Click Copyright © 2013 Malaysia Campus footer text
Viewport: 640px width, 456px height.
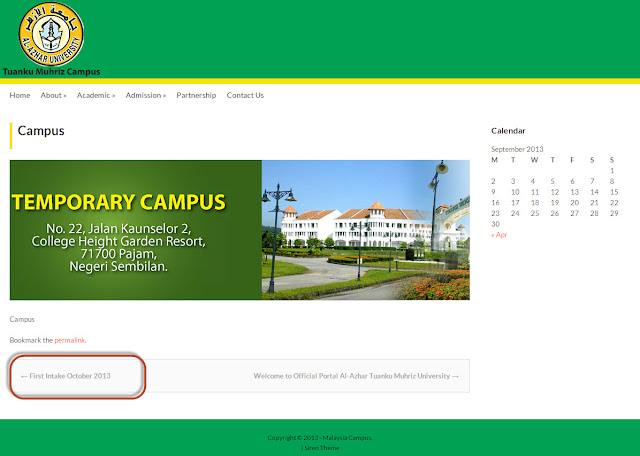point(320,438)
